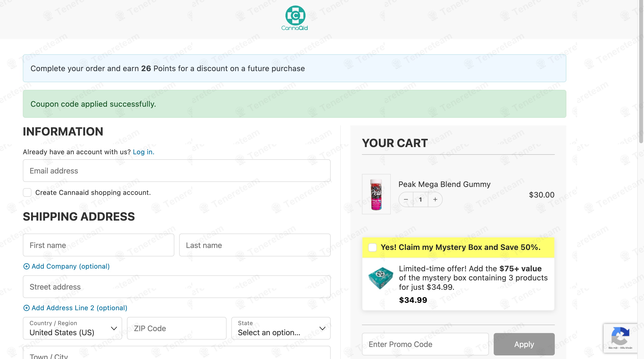Open the Country / Region dropdown
The image size is (644, 359).
tap(72, 328)
